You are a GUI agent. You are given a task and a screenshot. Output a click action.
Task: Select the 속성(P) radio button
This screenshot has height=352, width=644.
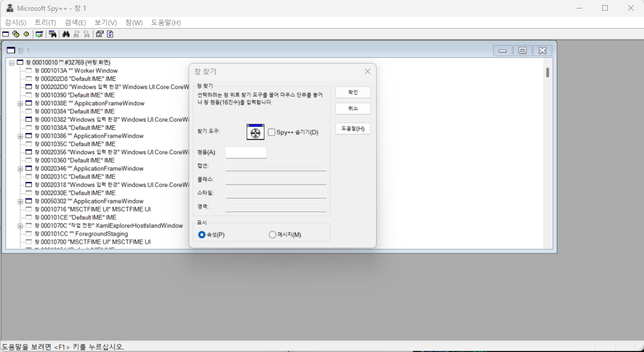click(202, 235)
